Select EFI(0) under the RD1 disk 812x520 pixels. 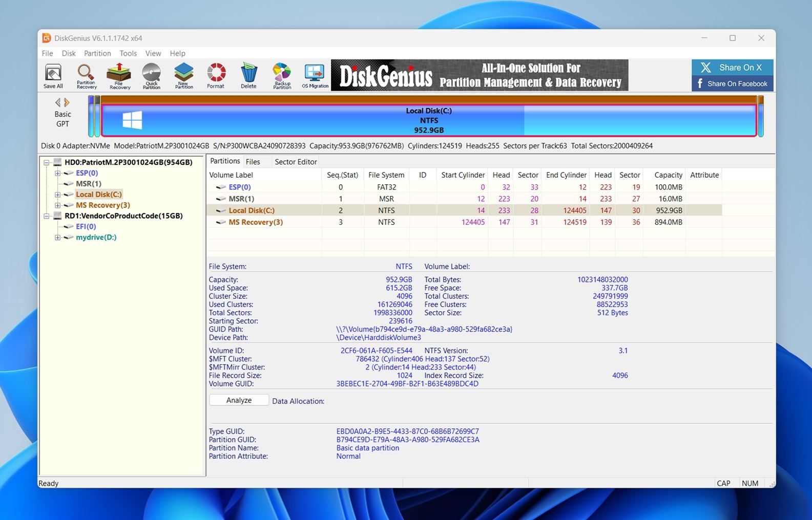click(86, 227)
